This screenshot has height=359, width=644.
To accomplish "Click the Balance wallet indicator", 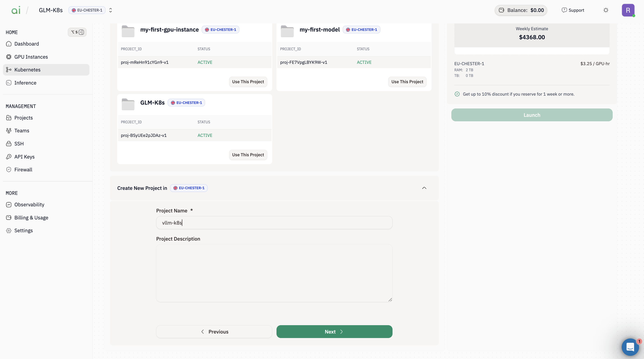I will pos(521,10).
